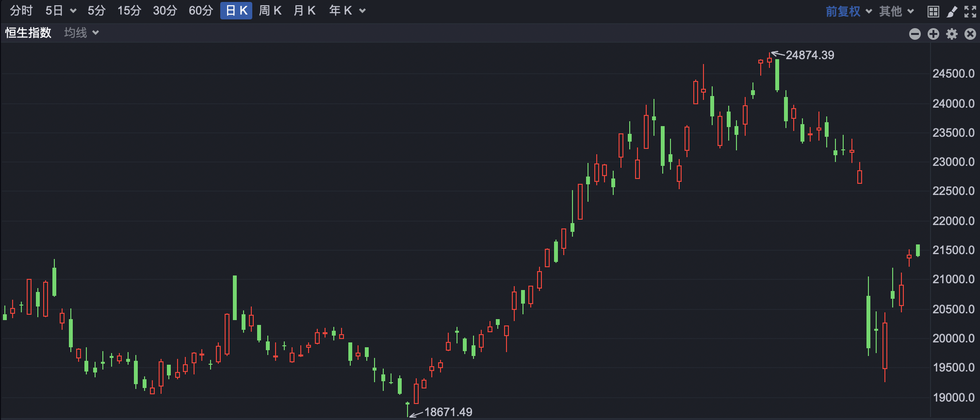The height and width of the screenshot is (420, 980).
Task: Activate the drawing brush tool icon
Action: click(952, 12)
